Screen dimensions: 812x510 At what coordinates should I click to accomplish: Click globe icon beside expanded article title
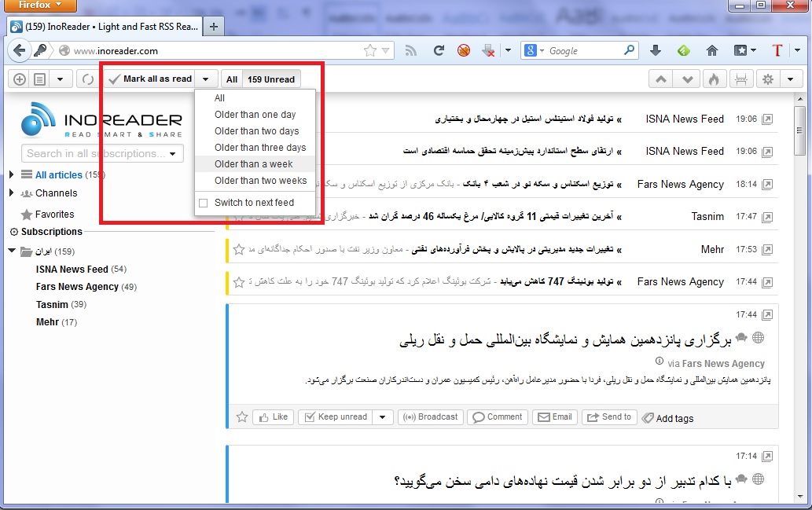point(758,338)
